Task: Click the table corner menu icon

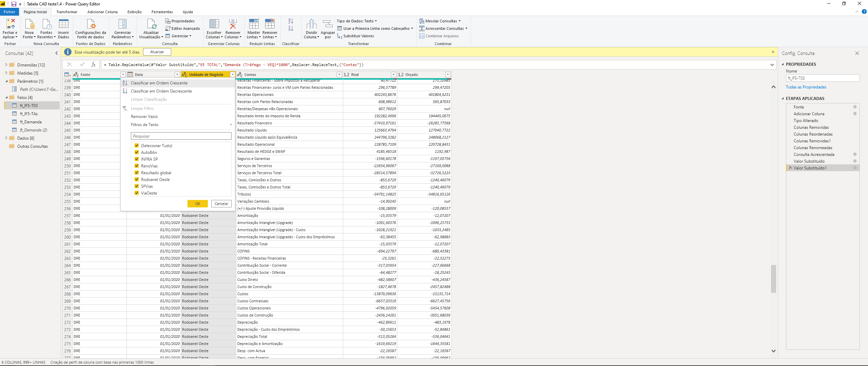Action: 67,75
